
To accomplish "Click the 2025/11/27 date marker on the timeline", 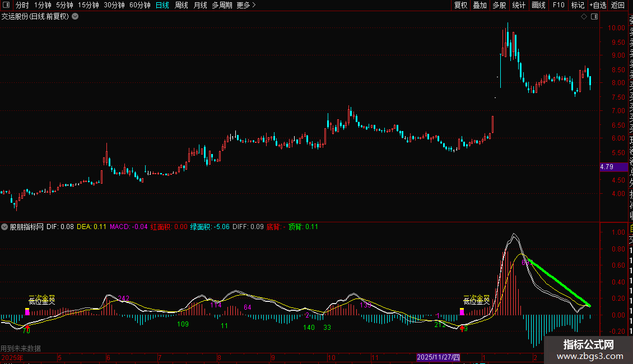I will (438, 357).
